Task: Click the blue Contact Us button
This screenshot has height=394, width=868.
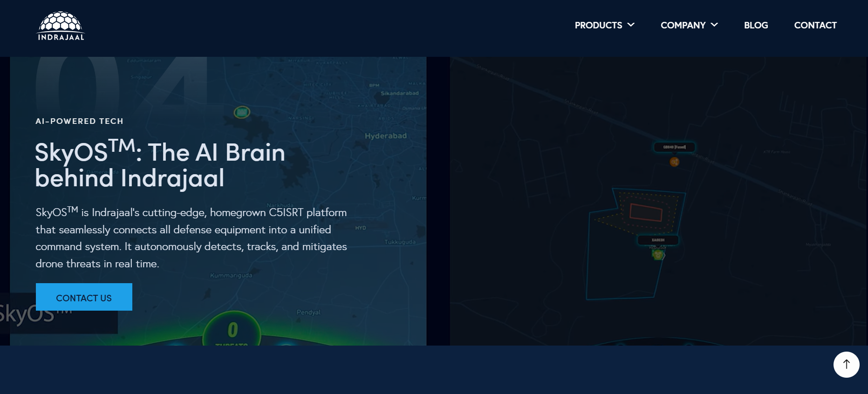Action: tap(84, 297)
